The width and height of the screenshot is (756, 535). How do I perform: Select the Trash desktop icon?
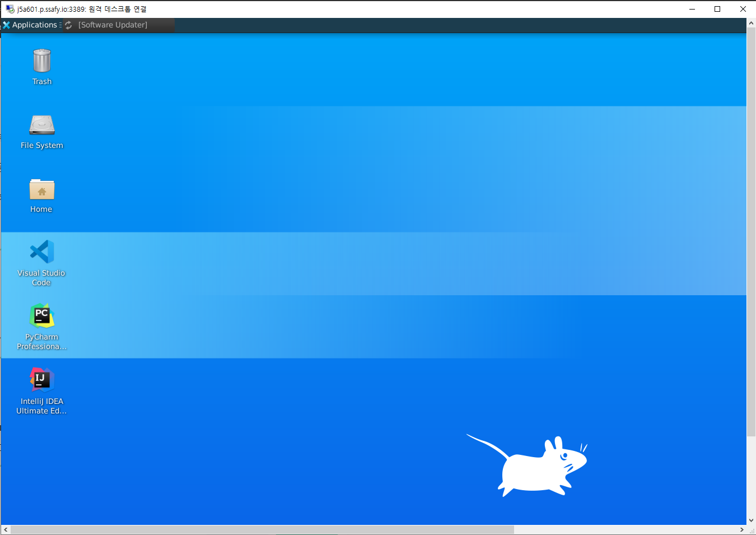(x=42, y=61)
